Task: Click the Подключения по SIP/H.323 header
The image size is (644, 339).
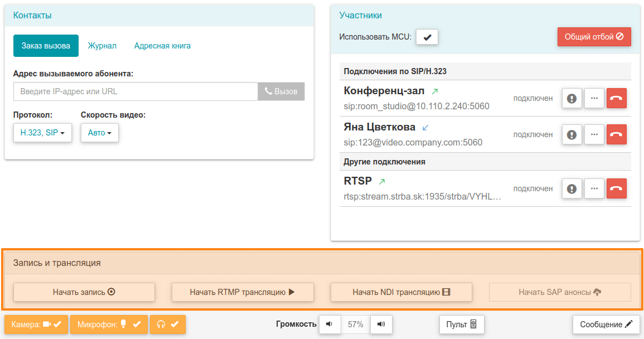Action: point(395,71)
